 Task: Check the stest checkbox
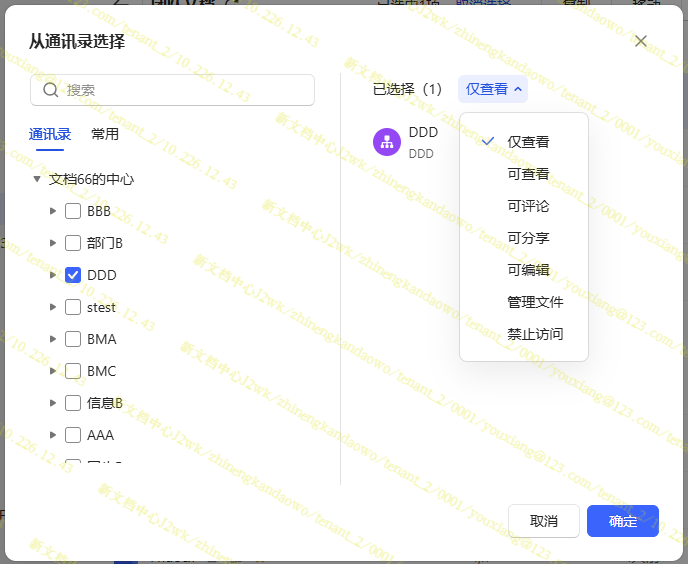[x=73, y=307]
